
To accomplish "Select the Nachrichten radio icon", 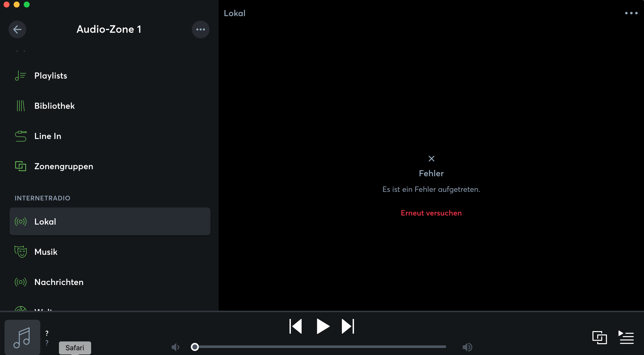I will [x=21, y=282].
